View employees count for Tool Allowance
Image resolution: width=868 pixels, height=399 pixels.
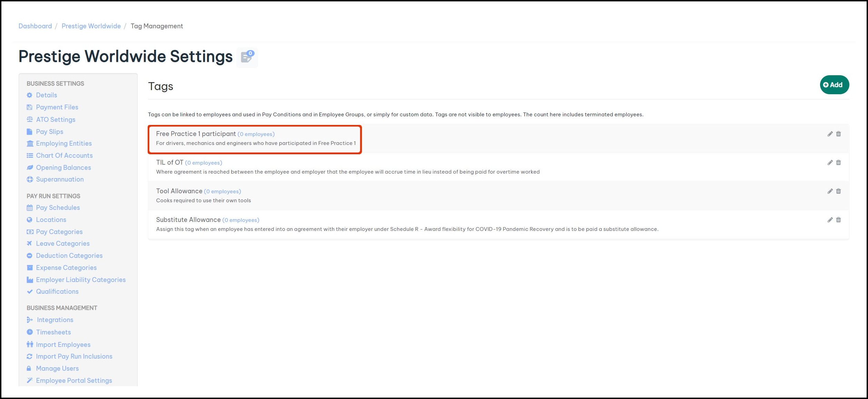click(x=223, y=192)
